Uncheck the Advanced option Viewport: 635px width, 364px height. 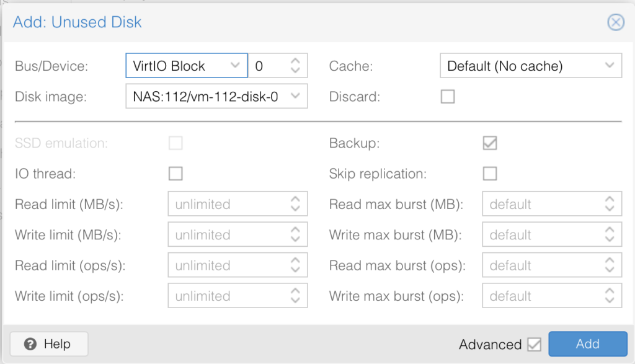click(x=534, y=344)
